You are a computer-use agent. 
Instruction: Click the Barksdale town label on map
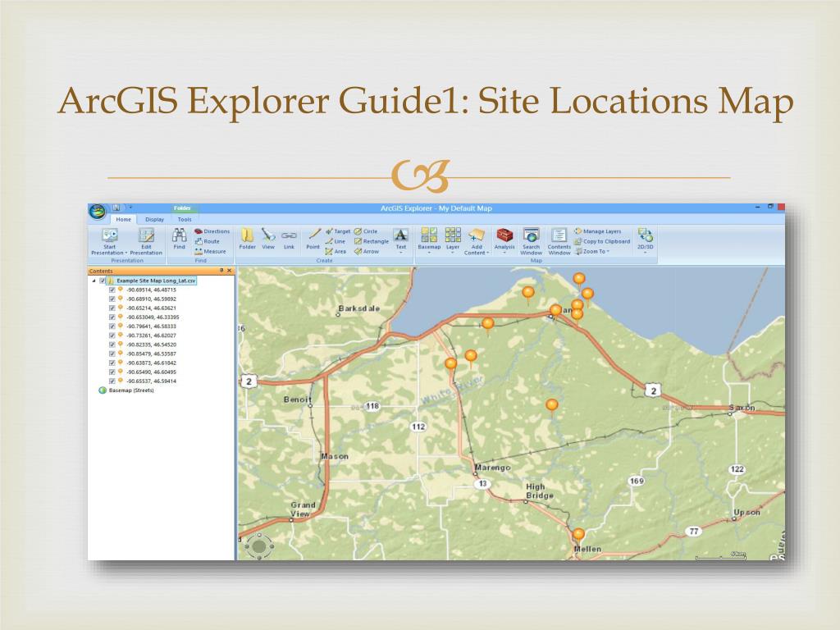359,308
